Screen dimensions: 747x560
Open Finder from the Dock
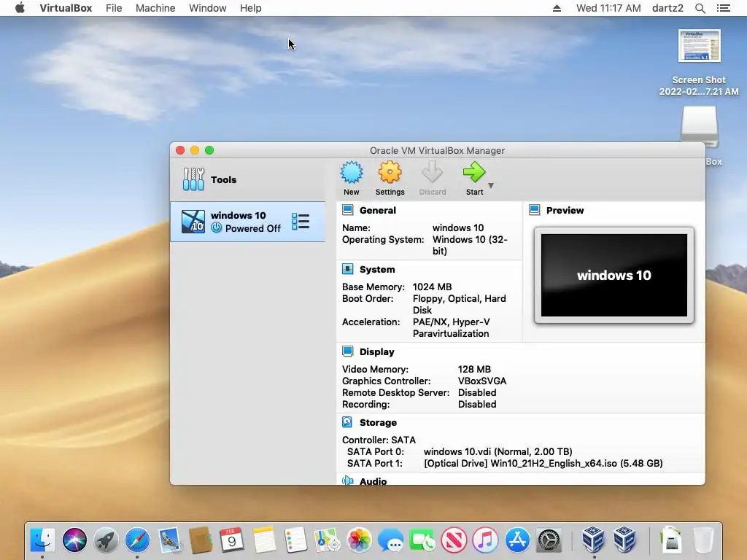(42, 540)
